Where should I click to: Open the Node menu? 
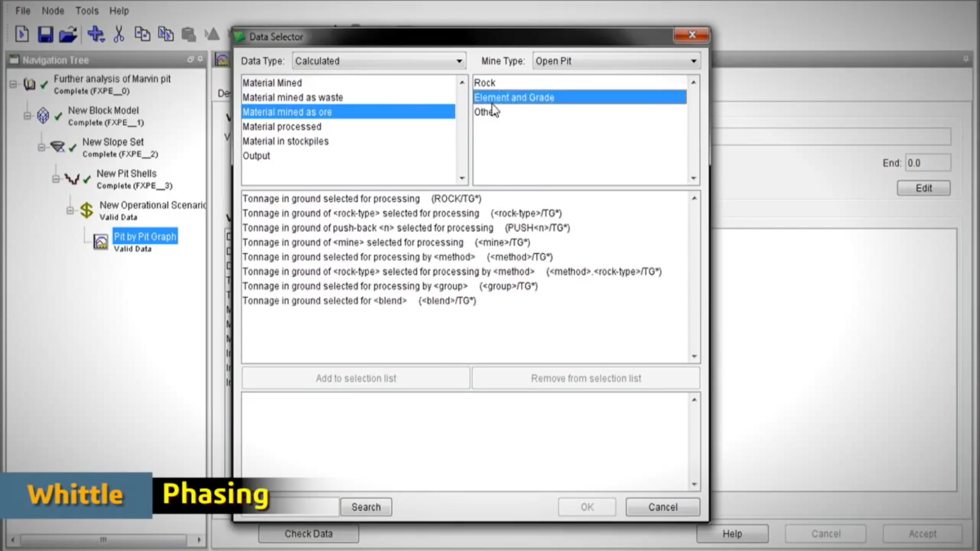pos(53,11)
